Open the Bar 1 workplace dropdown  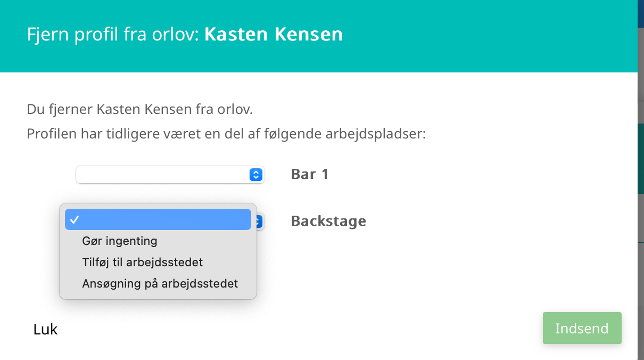170,175
